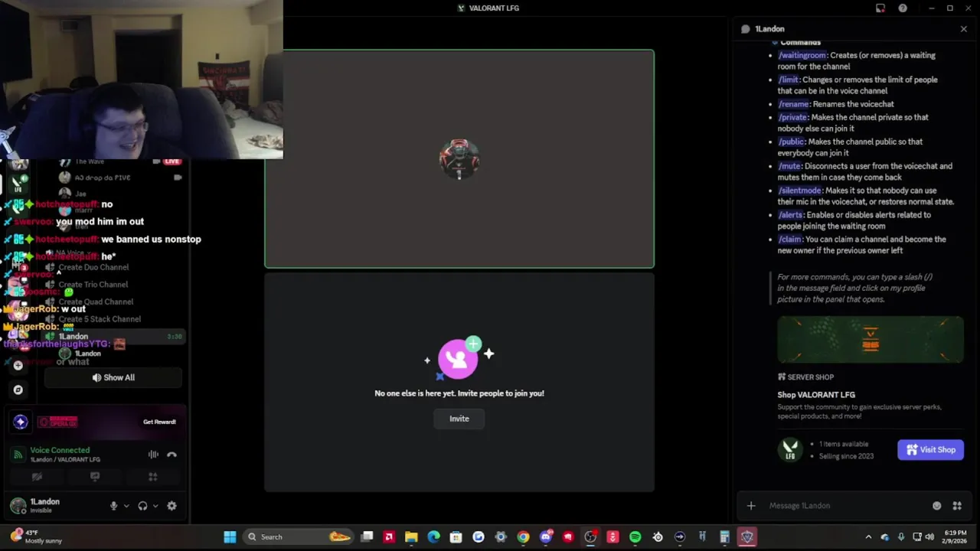980x551 pixels.
Task: Toggle headphone deafen
Action: (x=142, y=506)
